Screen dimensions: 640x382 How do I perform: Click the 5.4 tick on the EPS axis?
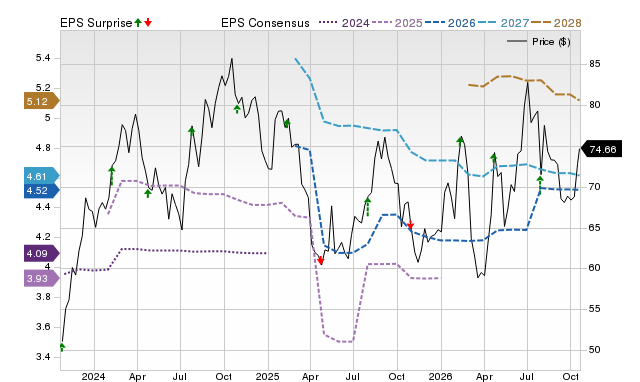click(43, 58)
